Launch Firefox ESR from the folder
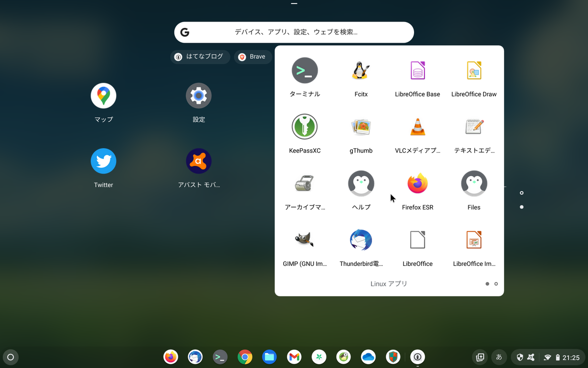Image resolution: width=588 pixels, height=368 pixels. (x=417, y=184)
